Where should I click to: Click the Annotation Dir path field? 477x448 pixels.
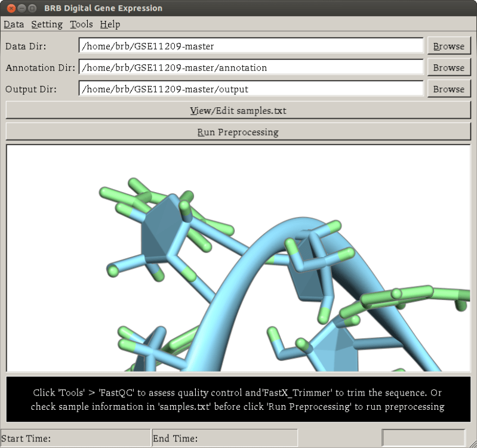pos(251,67)
